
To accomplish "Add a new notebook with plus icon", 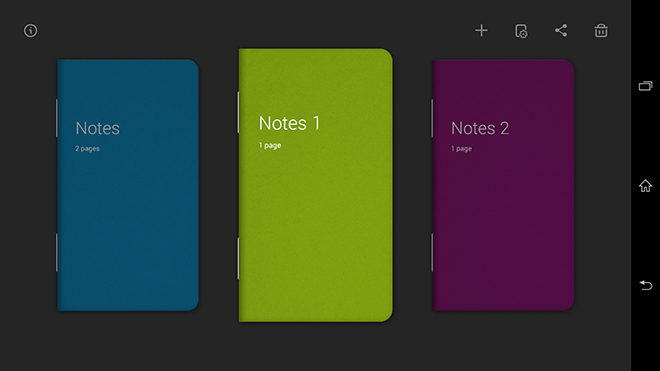I will pos(482,30).
